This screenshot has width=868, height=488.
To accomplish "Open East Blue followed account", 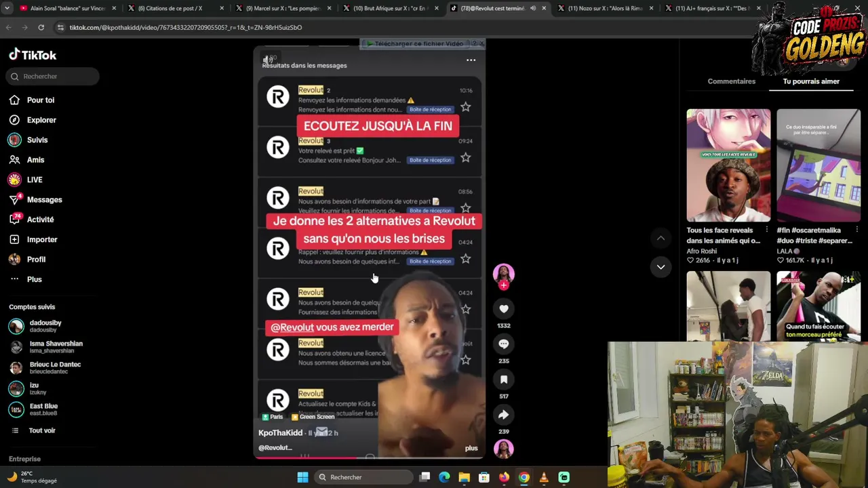I will (43, 409).
